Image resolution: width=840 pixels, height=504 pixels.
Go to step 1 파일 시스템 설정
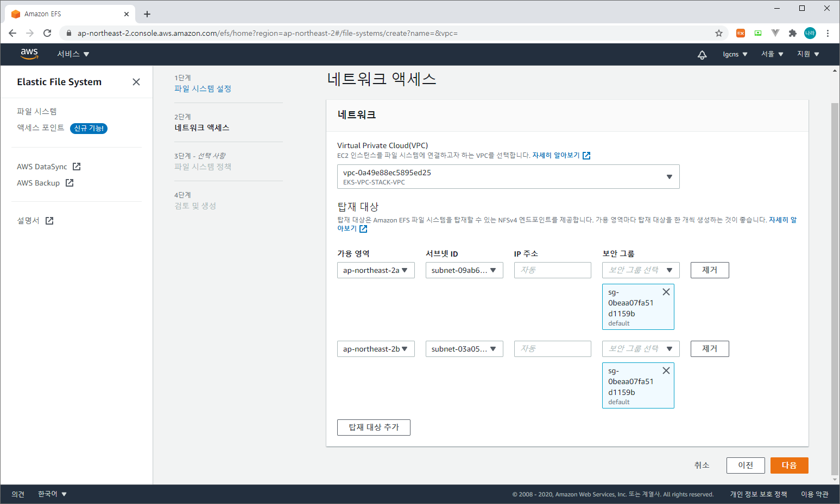click(x=203, y=88)
